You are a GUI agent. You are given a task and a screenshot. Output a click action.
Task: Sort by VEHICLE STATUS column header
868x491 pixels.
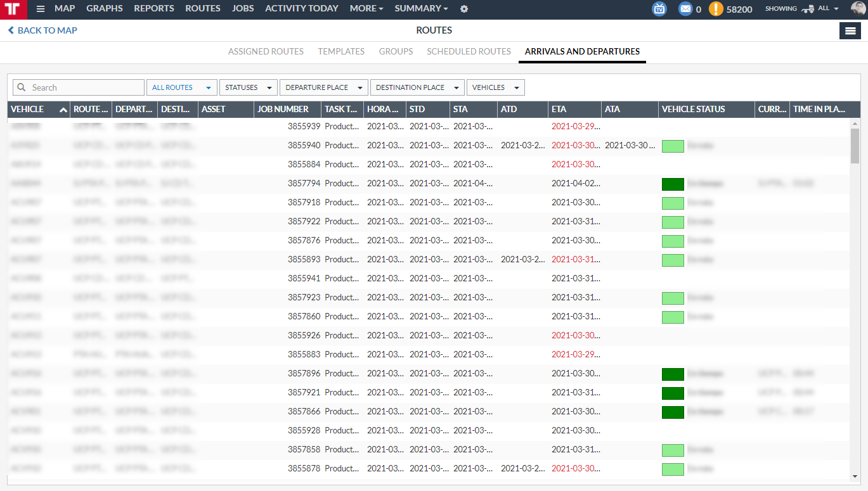706,109
